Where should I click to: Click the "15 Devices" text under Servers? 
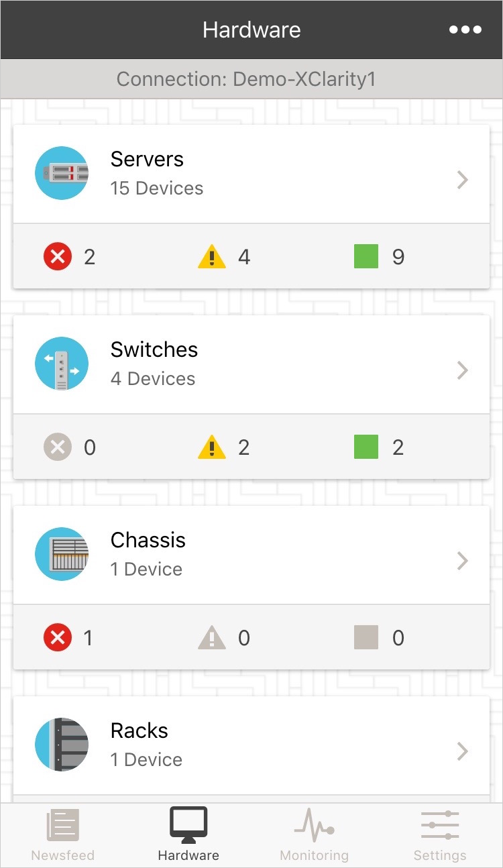tap(157, 188)
